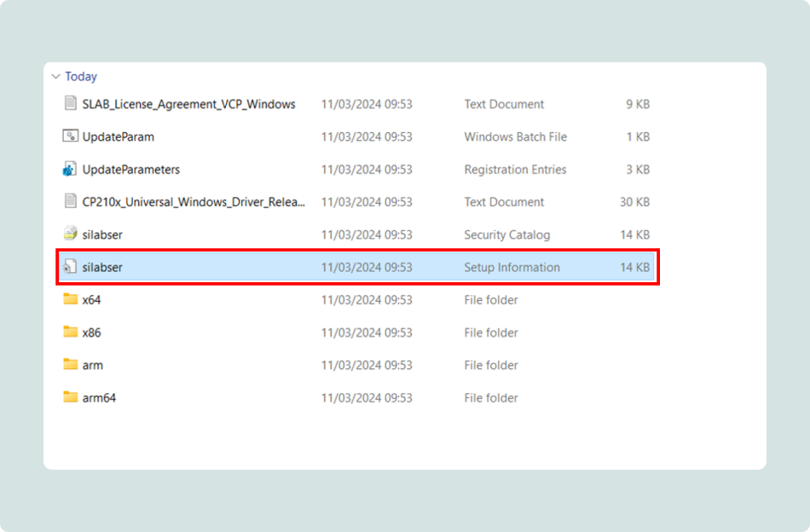Select the silabser Security Catalog file name
810x532 pixels.
[x=102, y=234]
